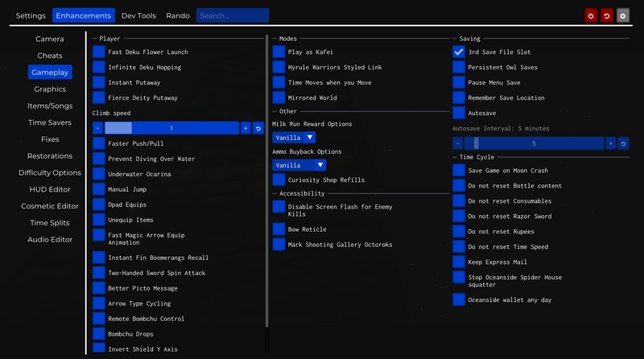The height and width of the screenshot is (359, 644).
Task: Focus the Search input field
Action: tap(233, 15)
